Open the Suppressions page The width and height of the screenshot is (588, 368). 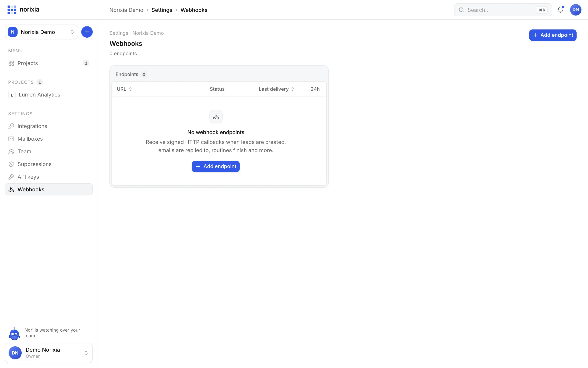49,164
